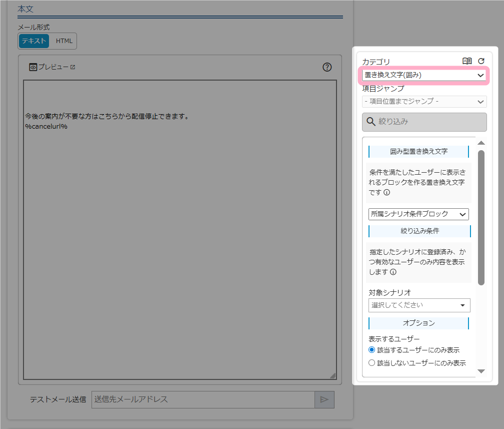Open the プレビュー link
The image size is (504, 429).
(x=53, y=67)
